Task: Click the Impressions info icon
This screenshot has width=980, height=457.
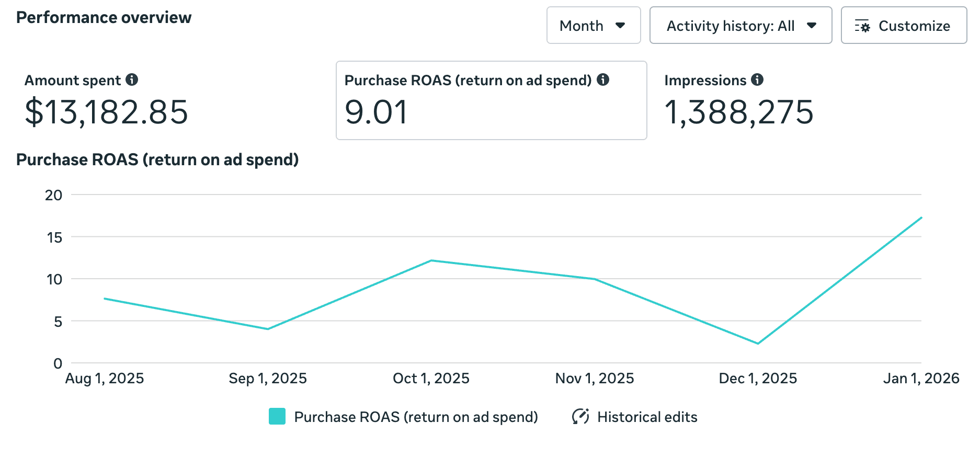Action: coord(757,79)
